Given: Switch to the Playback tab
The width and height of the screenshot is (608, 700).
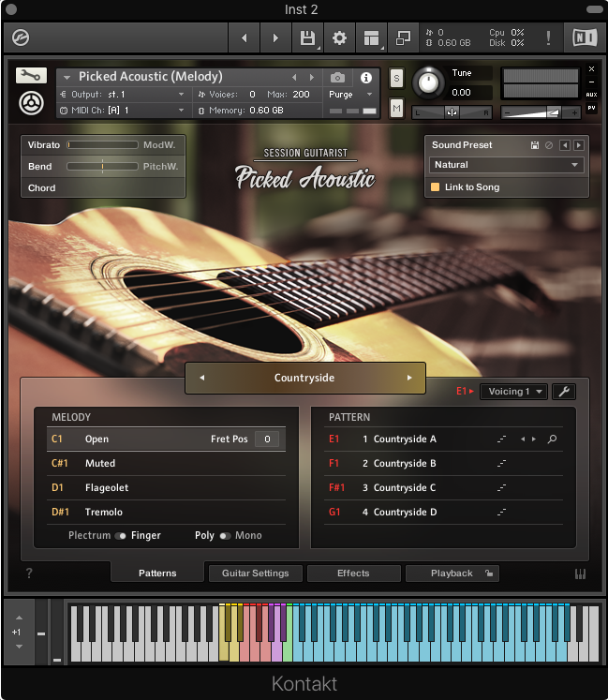Looking at the screenshot, I should click(x=452, y=573).
